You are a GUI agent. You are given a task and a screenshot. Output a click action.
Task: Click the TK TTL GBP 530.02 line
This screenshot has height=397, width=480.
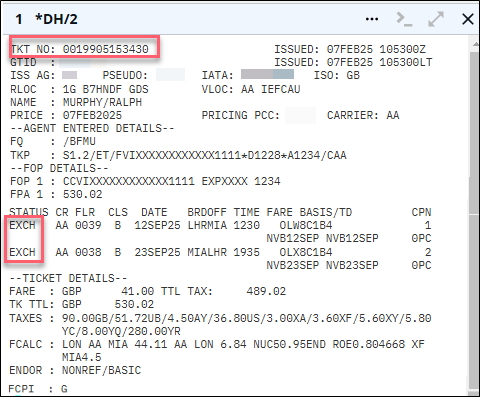coord(82,304)
